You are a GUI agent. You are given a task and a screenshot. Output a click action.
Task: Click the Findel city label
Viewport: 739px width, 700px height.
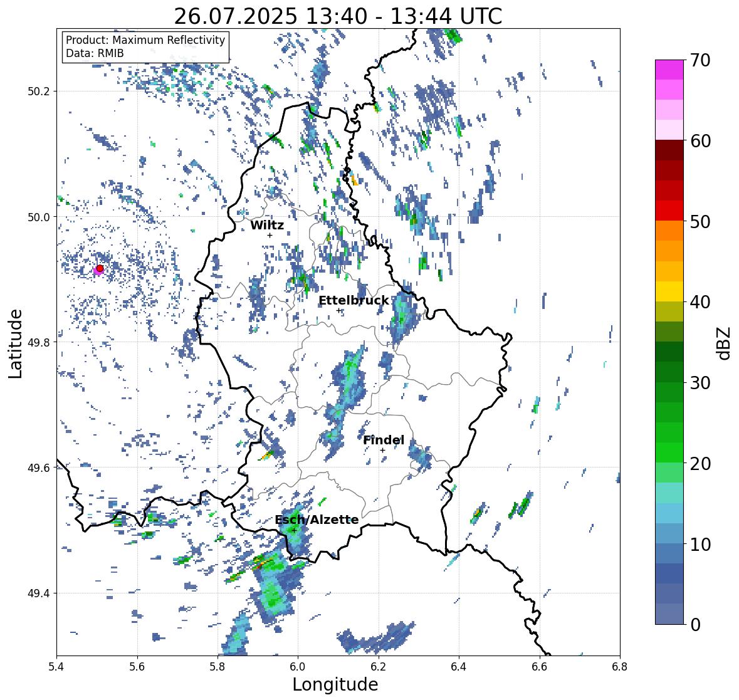(384, 440)
